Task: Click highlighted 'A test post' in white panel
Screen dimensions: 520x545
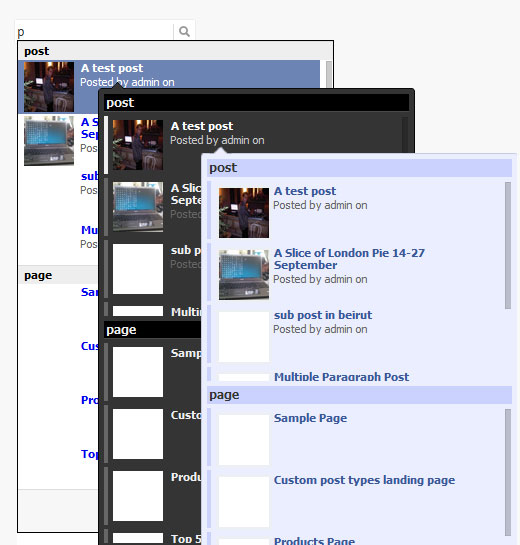Action: 112,68
